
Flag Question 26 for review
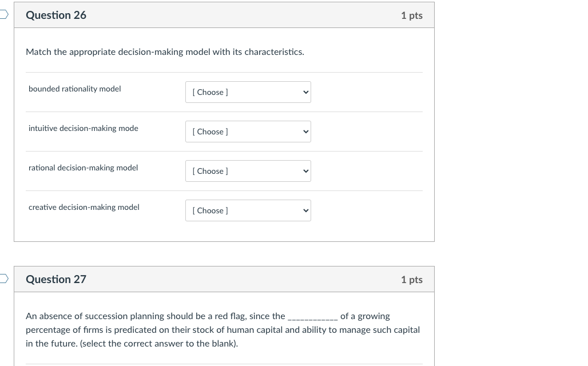click(x=4, y=15)
